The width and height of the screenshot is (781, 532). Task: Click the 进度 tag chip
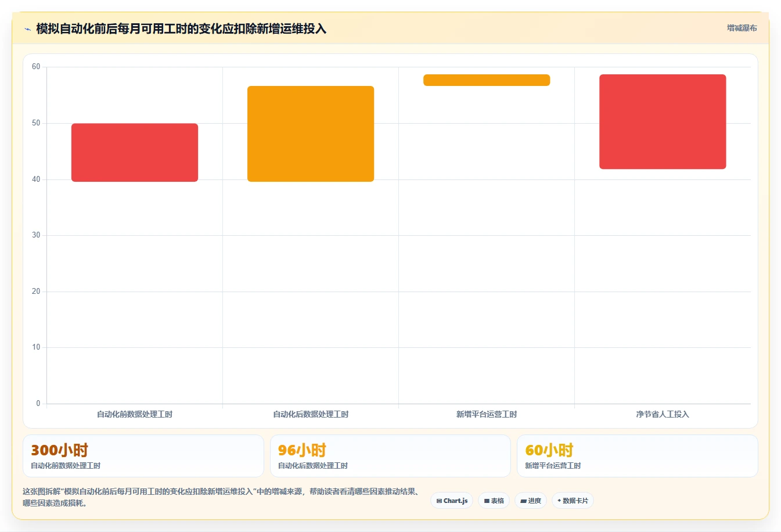click(531, 501)
